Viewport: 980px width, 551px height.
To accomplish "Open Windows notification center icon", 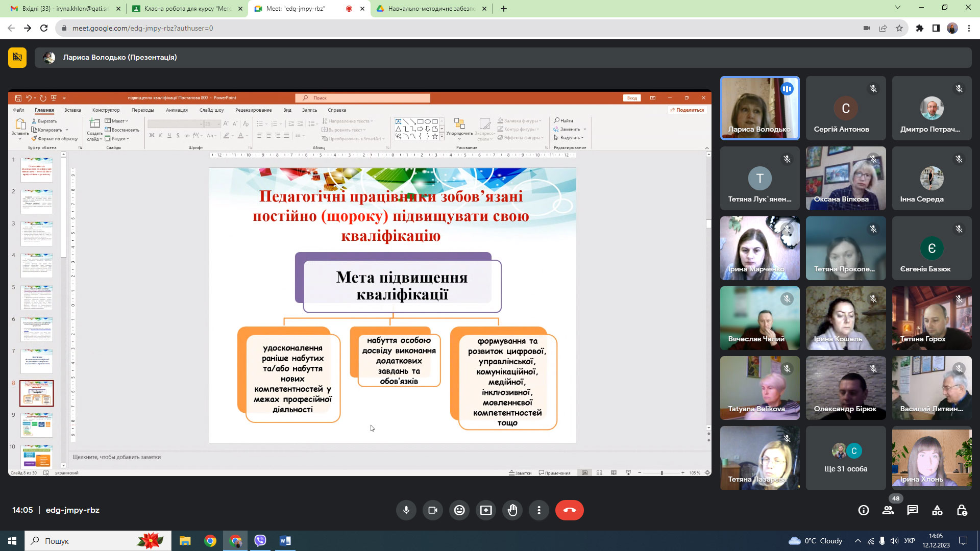I will pos(963,541).
